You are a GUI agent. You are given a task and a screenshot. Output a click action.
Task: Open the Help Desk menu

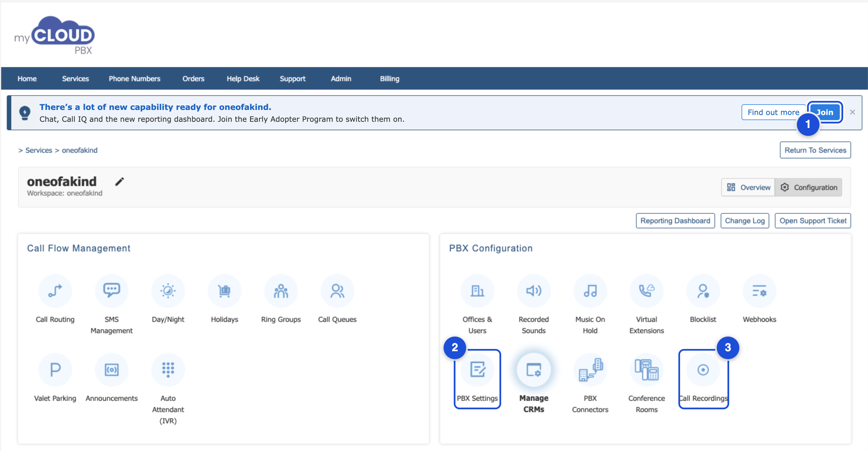pos(243,78)
